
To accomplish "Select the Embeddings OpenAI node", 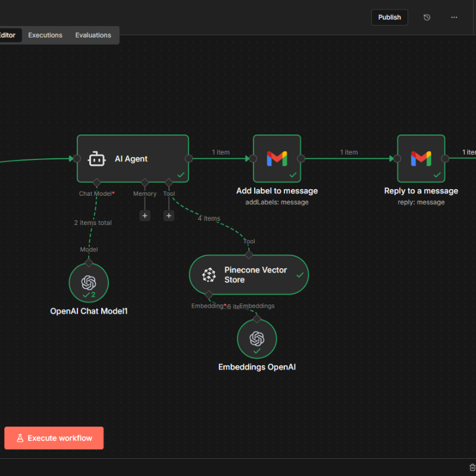I will point(256,339).
